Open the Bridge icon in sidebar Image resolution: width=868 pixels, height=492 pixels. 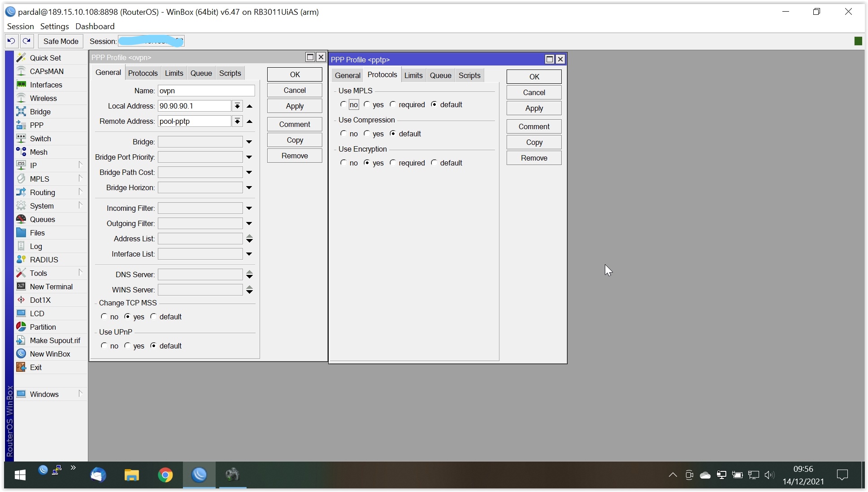(x=21, y=111)
